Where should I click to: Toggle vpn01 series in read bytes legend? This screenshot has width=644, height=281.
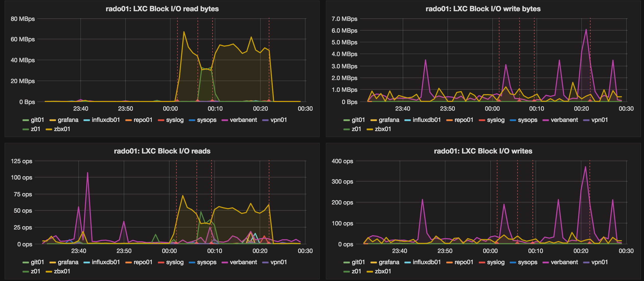(278, 120)
